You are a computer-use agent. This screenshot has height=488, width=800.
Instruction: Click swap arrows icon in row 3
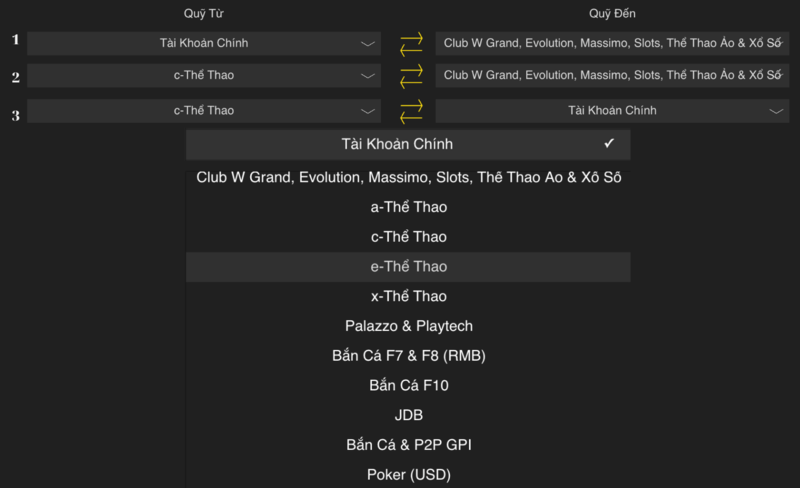tap(411, 111)
